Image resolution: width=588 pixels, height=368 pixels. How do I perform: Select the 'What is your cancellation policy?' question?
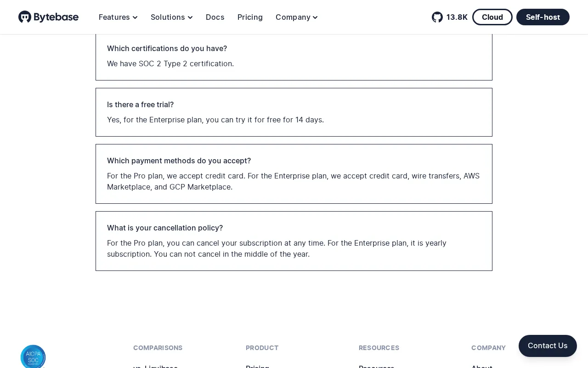tap(165, 228)
